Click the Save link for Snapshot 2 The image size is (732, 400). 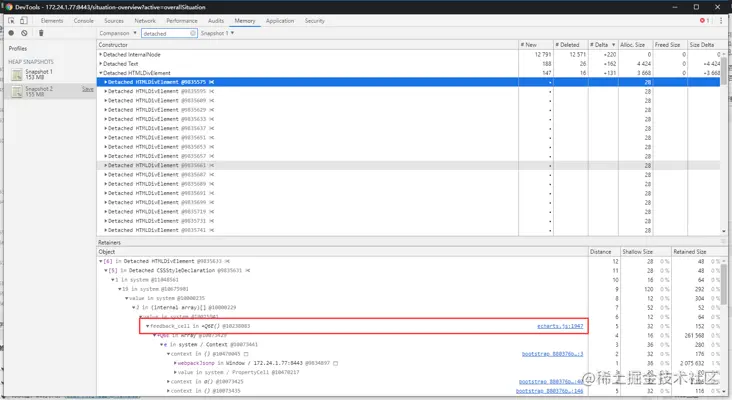tap(88, 89)
